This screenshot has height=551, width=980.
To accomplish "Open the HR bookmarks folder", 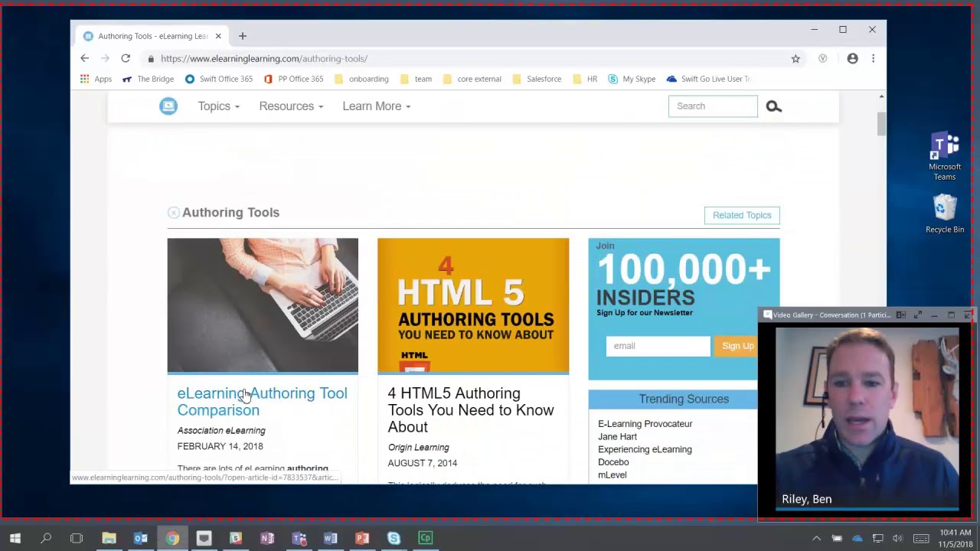I will [585, 79].
